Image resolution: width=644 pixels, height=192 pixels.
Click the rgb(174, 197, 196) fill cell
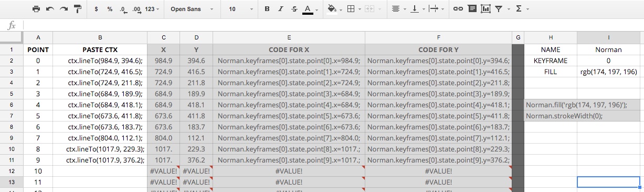pos(608,72)
